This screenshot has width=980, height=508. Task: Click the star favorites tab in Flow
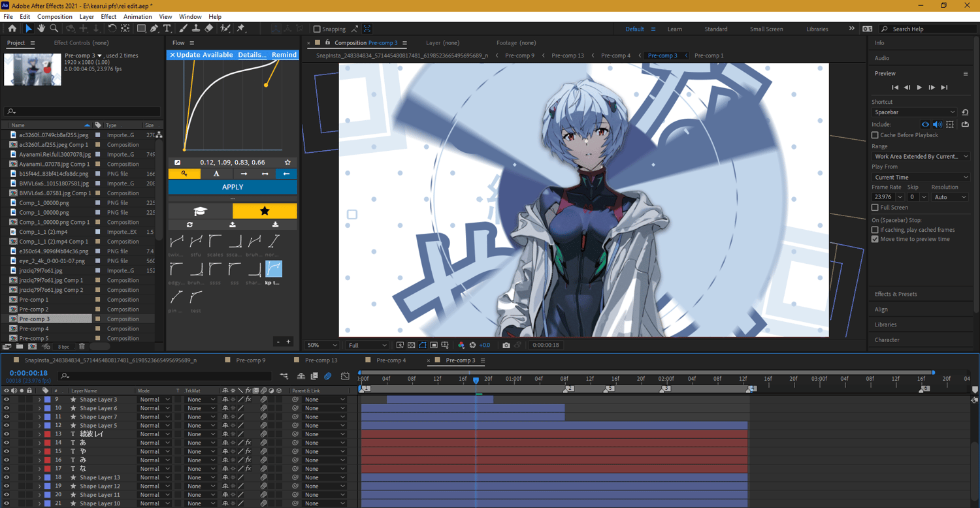point(265,211)
